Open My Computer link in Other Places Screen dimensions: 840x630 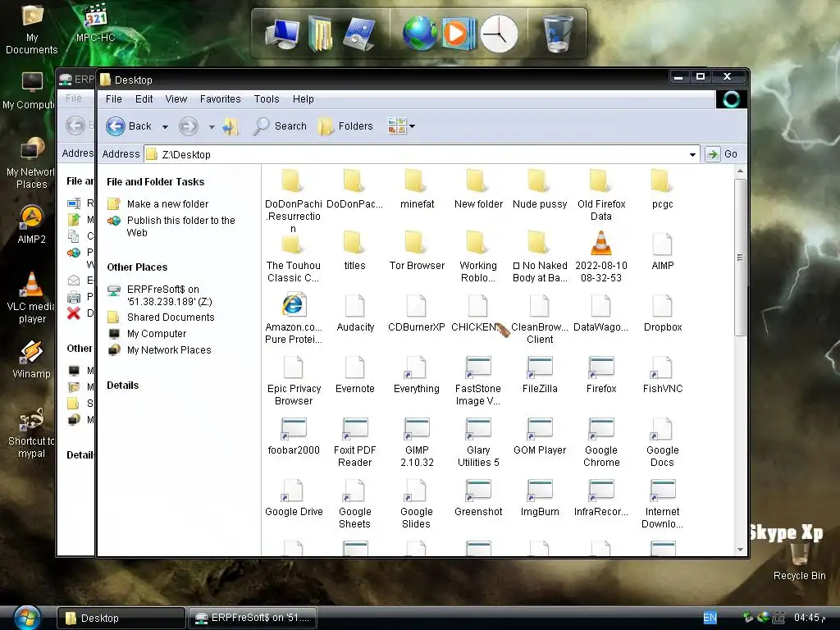click(157, 334)
